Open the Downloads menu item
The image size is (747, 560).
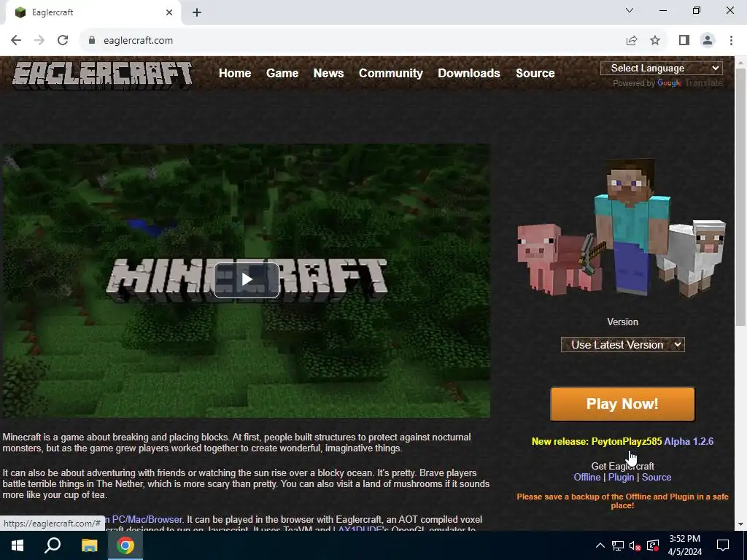(469, 74)
